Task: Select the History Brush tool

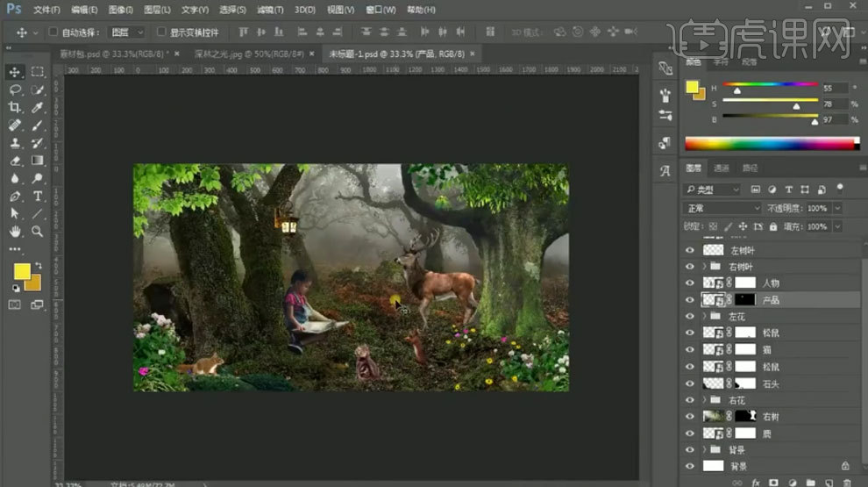Action: 37,143
